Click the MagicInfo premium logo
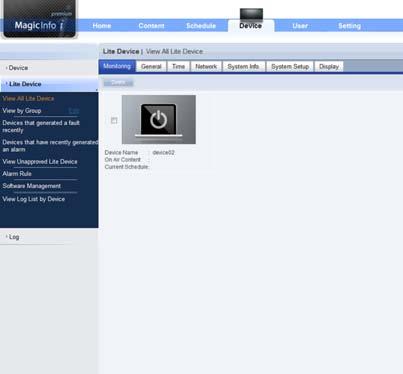The image size is (403, 374). click(x=39, y=19)
